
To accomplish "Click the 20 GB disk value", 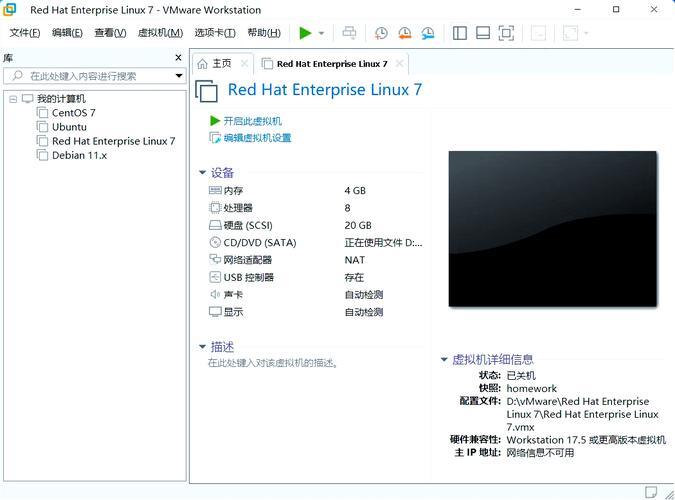I will (x=358, y=225).
